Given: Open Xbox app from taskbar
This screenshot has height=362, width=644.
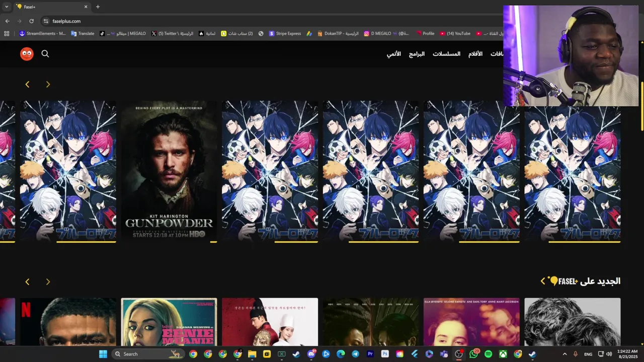Looking at the screenshot, I should [503, 354].
